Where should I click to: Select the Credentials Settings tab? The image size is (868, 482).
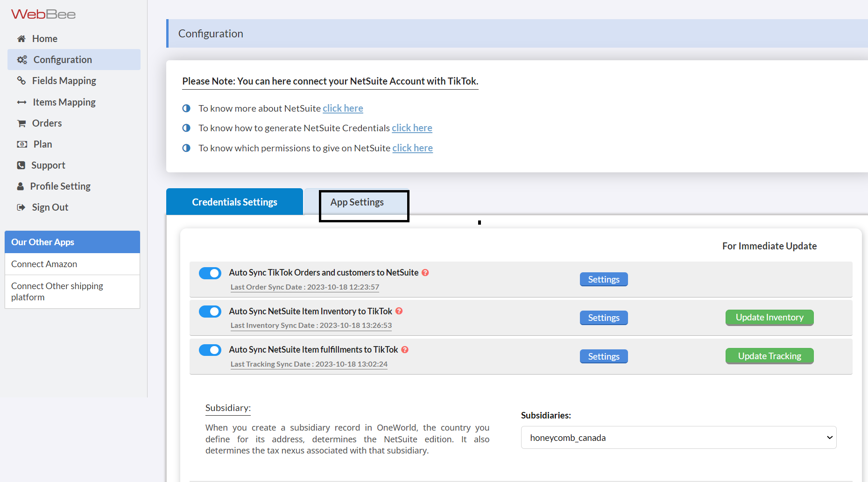pyautogui.click(x=234, y=202)
